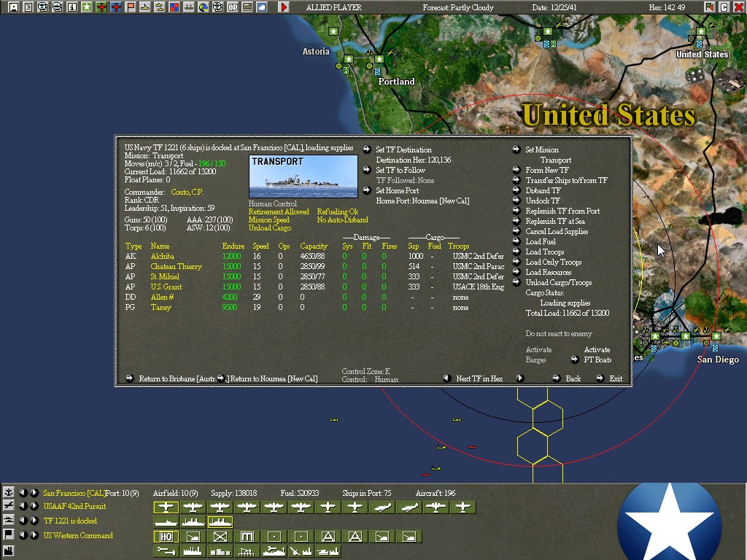Open the cloud weather icon in toolbar
747x560 pixels.
click(x=262, y=7)
